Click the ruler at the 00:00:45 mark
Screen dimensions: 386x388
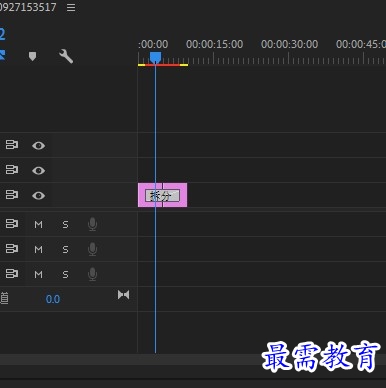[361, 44]
